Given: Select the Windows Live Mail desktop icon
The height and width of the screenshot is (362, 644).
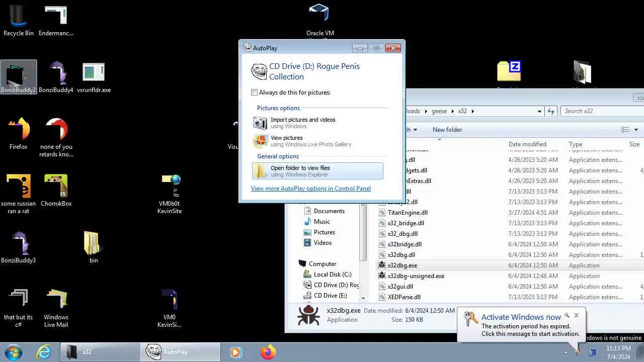Looking at the screenshot, I should [x=56, y=308].
